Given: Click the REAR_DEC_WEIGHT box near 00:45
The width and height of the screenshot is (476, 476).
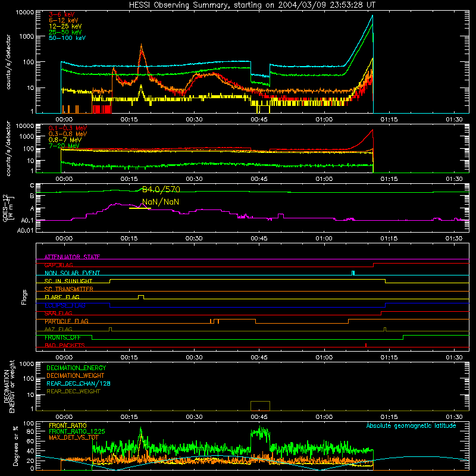Looking at the screenshot, I should pyautogui.click(x=260, y=406).
